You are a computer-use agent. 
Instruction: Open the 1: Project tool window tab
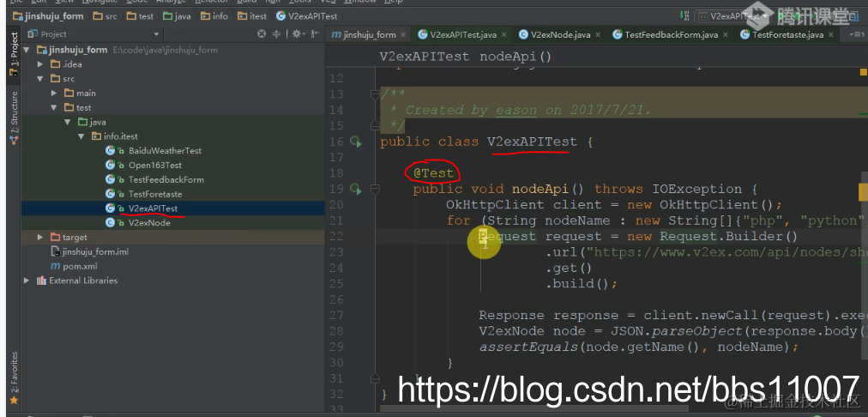(14, 54)
